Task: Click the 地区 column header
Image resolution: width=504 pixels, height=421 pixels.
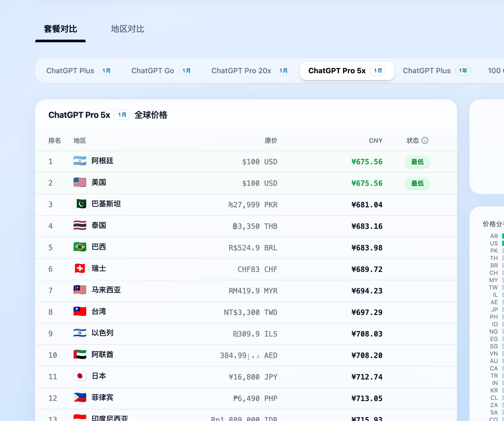Action: (80, 141)
